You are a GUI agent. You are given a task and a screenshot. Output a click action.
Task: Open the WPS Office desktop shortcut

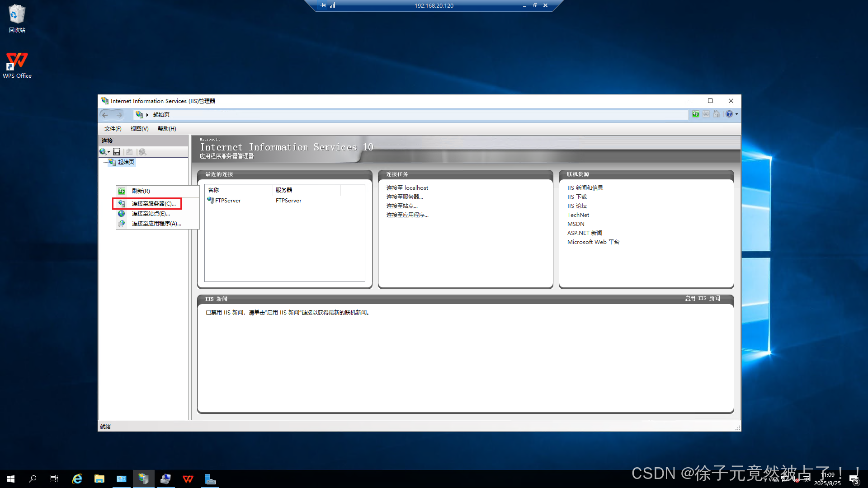point(17,66)
